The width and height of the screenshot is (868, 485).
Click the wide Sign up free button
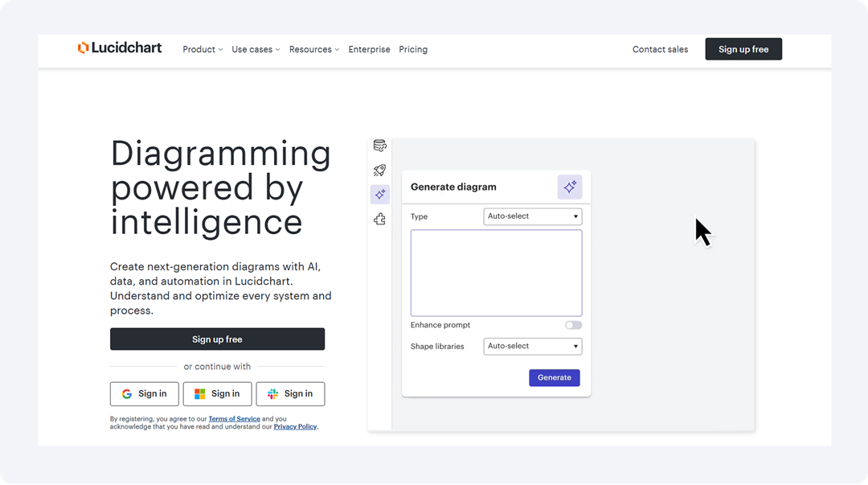click(x=218, y=339)
